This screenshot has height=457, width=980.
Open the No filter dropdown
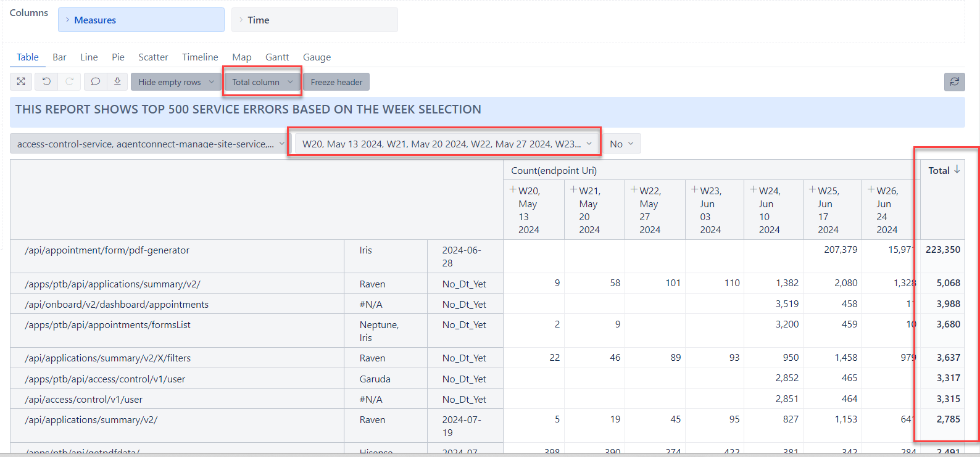coord(621,144)
